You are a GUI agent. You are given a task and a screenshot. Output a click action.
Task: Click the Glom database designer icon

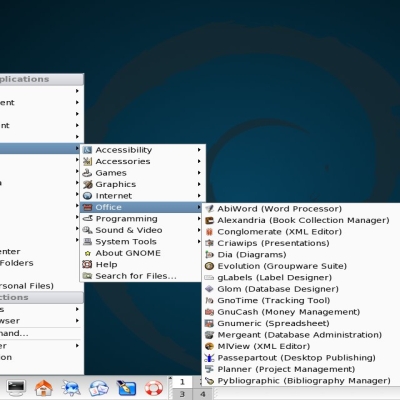(x=209, y=289)
